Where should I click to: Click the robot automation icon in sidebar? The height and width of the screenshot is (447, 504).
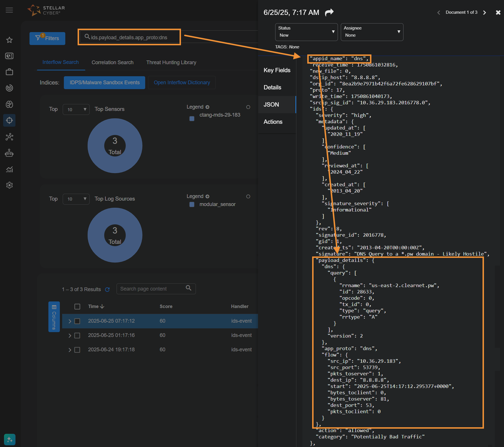click(x=9, y=153)
